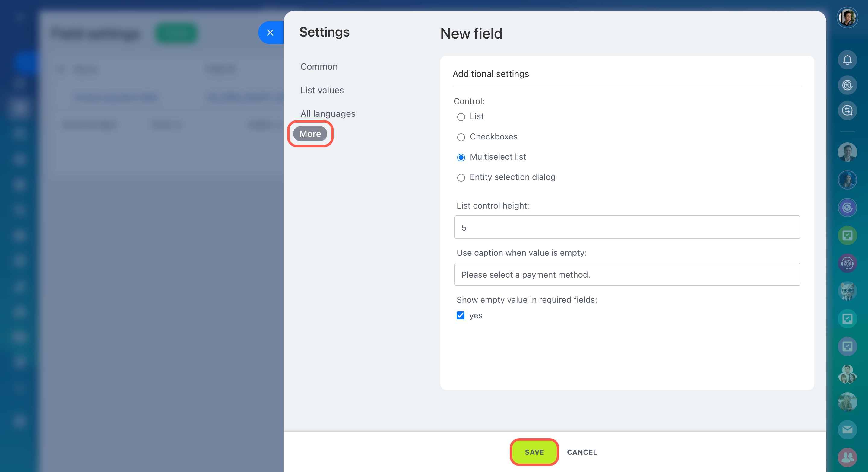This screenshot has height=472, width=868.
Task: Choose Entity selection dialog radio option
Action: [x=461, y=178]
